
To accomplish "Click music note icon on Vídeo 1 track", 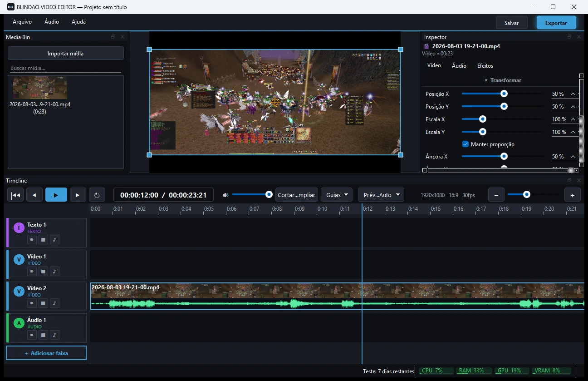I will tap(54, 272).
